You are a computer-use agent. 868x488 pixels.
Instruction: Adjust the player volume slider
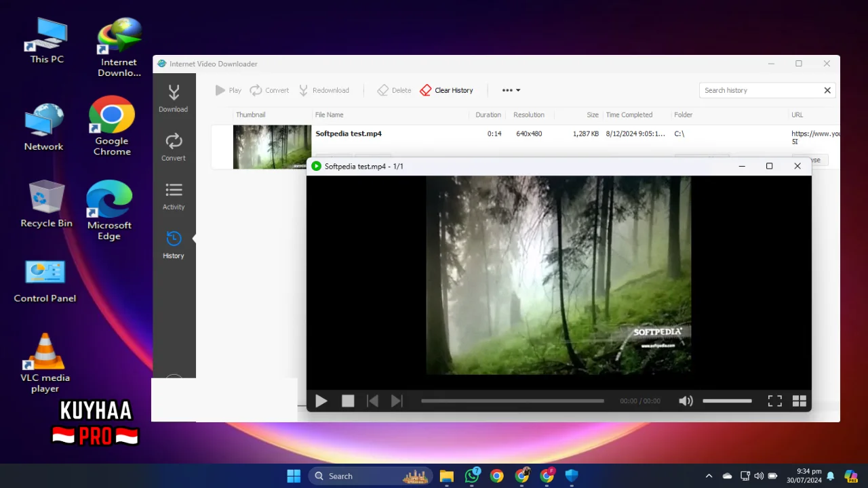click(x=727, y=401)
